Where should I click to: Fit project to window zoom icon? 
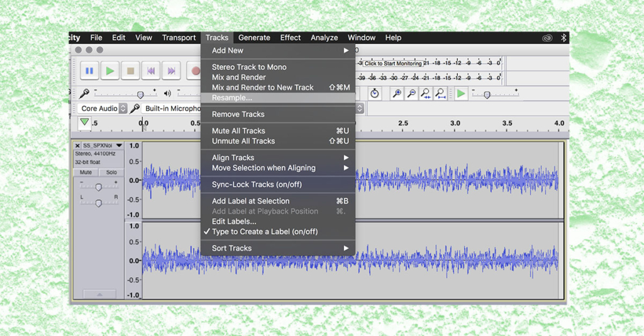pos(440,94)
